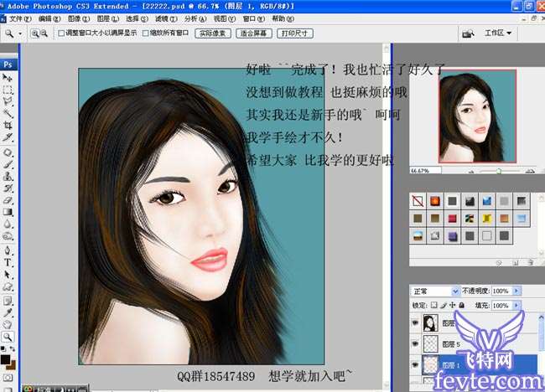
Task: Select the Lasso tool
Action: point(8,101)
